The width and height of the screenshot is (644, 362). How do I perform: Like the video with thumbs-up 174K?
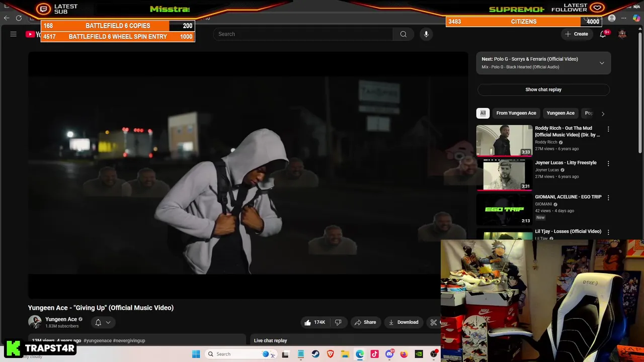click(314, 322)
